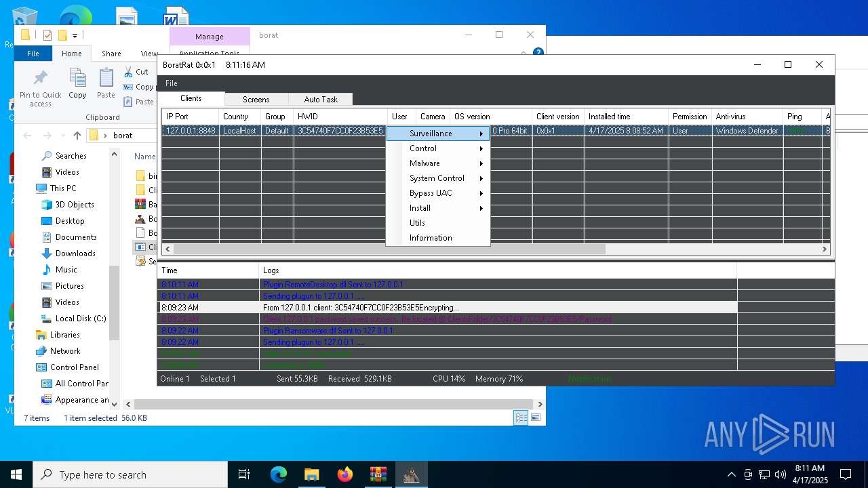Image resolution: width=868 pixels, height=488 pixels.
Task: Open the Control submenu entry
Action: point(438,148)
